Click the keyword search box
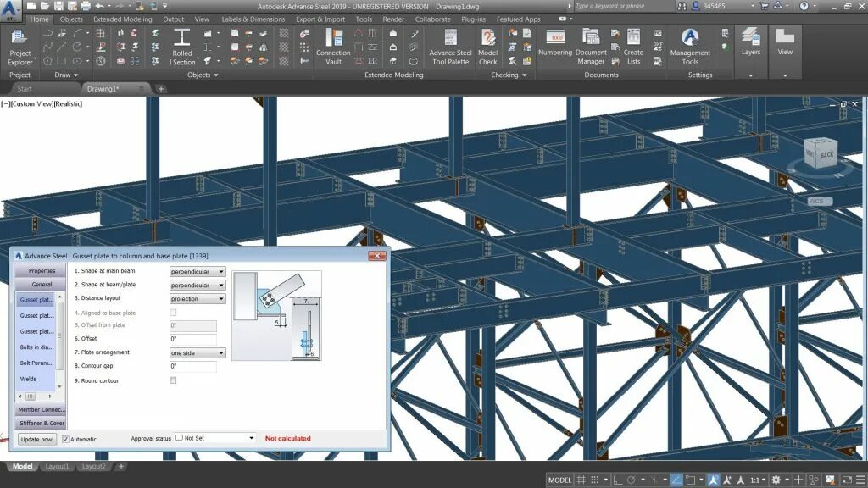868x488 pixels. [622, 6]
